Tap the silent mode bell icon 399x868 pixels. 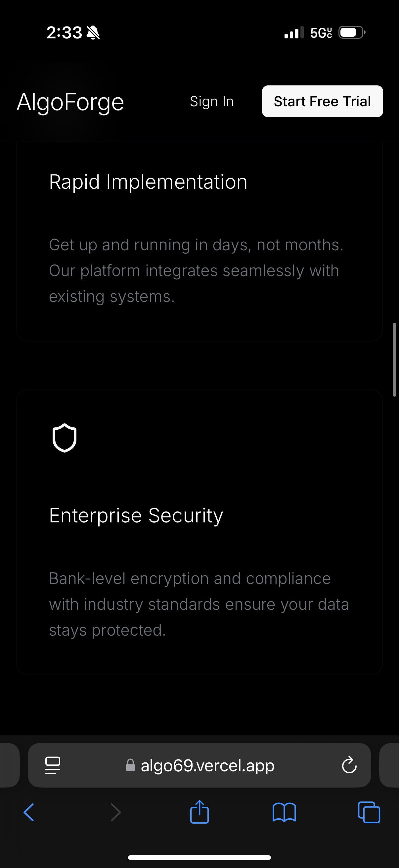pyautogui.click(x=93, y=33)
